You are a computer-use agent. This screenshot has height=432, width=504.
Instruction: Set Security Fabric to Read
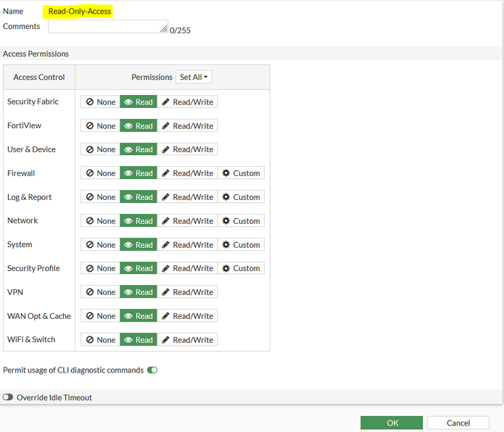pyautogui.click(x=139, y=101)
